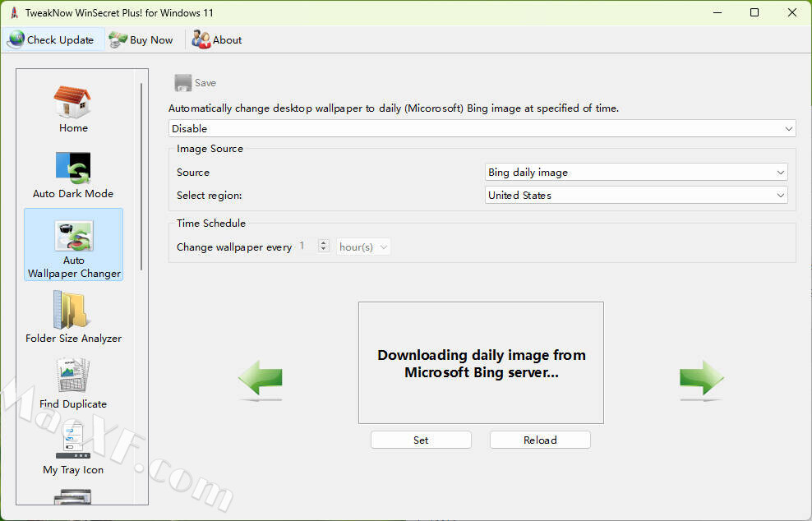The image size is (812, 521).
Task: Click the sidebar vertical scrollbar
Action: point(141,177)
